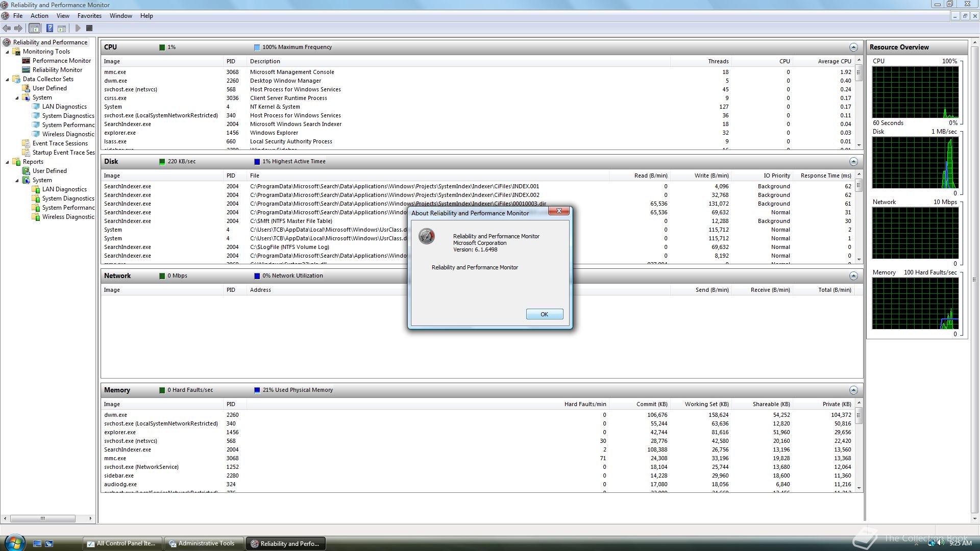Click the Windows Start orb
This screenshot has width=980, height=551.
tap(14, 542)
